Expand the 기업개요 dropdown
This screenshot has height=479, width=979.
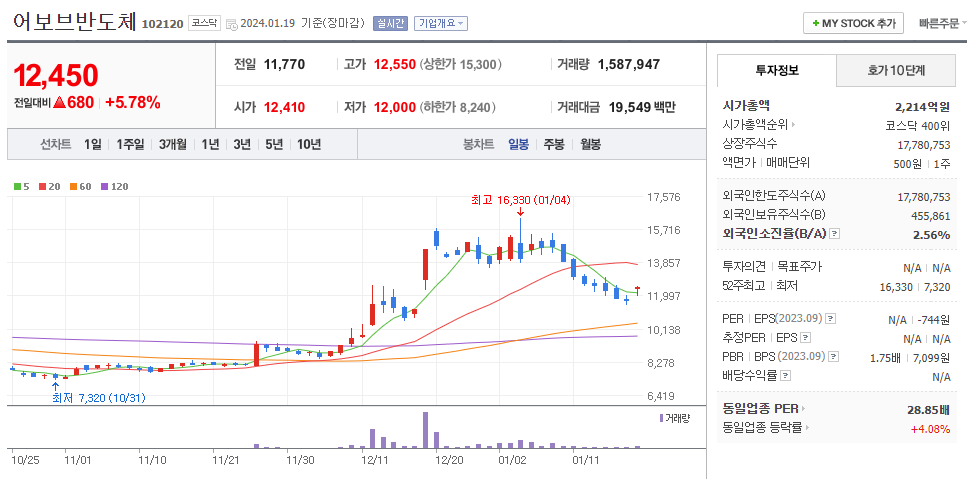[441, 23]
